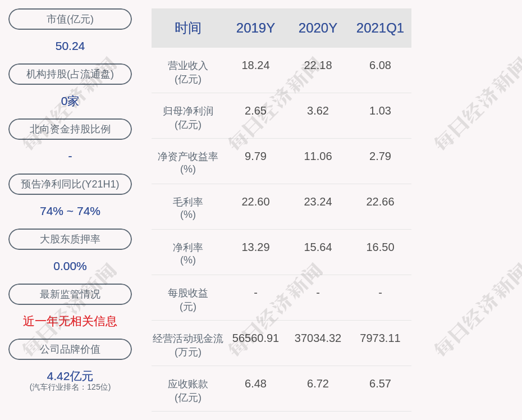Image resolution: width=522 pixels, height=420 pixels.
Task: Select the 0家 institution count
Action: tap(70, 101)
